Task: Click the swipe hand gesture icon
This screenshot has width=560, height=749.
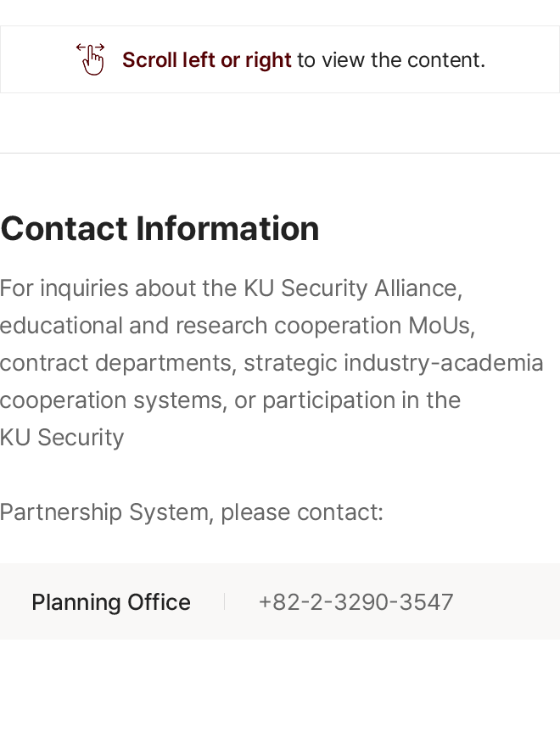Action: point(91,59)
